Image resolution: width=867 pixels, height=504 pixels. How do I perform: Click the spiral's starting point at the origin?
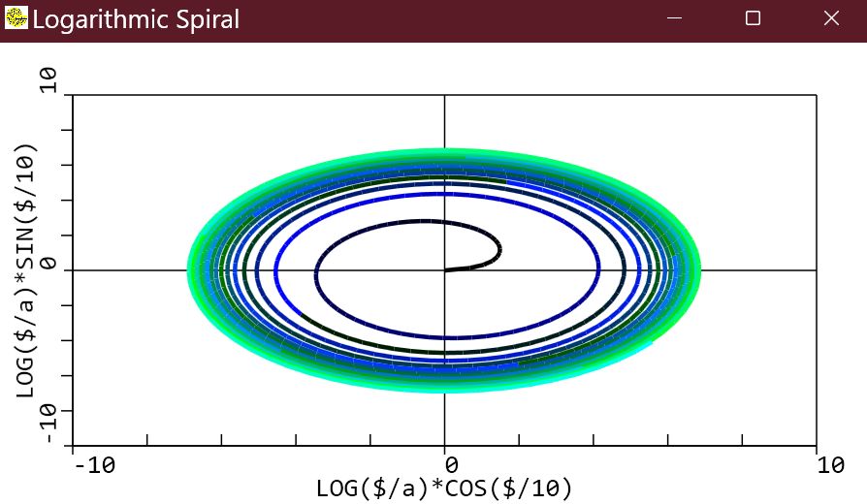[445, 270]
